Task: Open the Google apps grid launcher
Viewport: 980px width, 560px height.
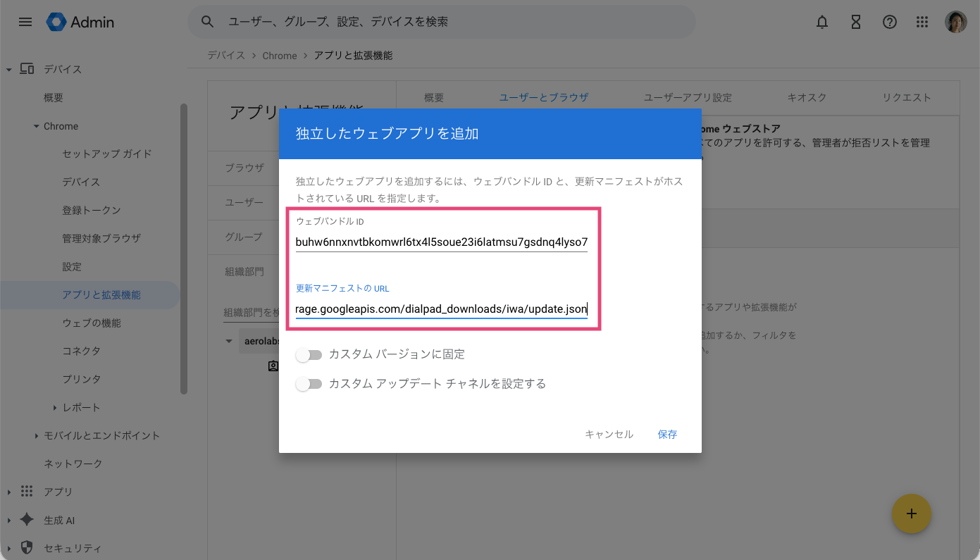Action: pyautogui.click(x=922, y=22)
